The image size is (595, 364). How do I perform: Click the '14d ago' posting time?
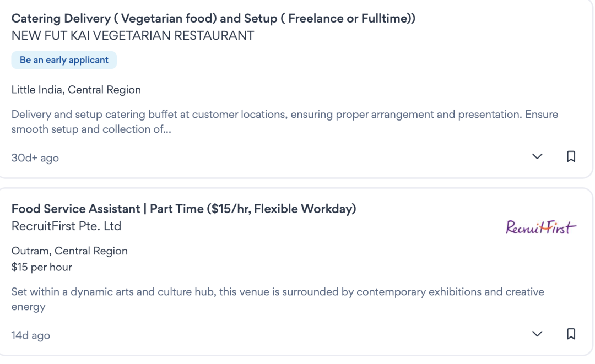point(31,335)
